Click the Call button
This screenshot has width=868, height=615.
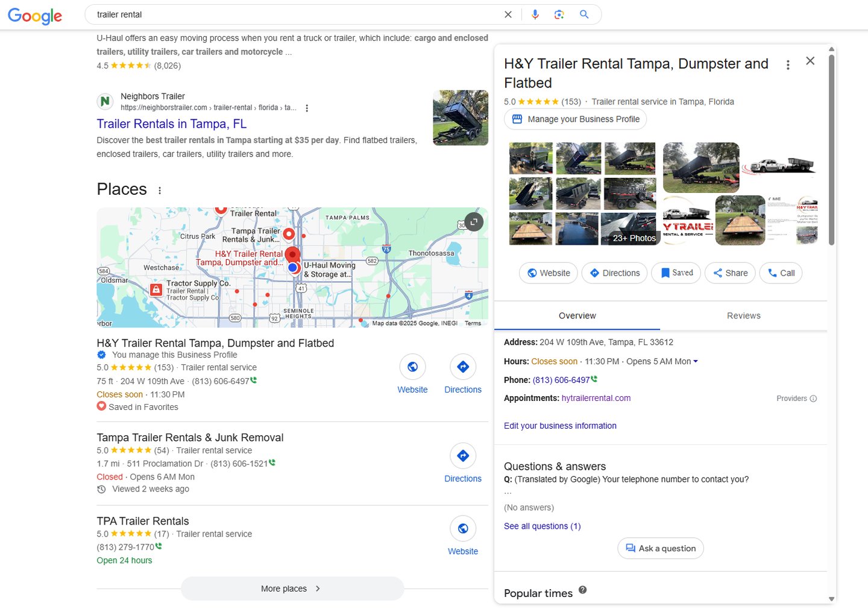point(781,273)
